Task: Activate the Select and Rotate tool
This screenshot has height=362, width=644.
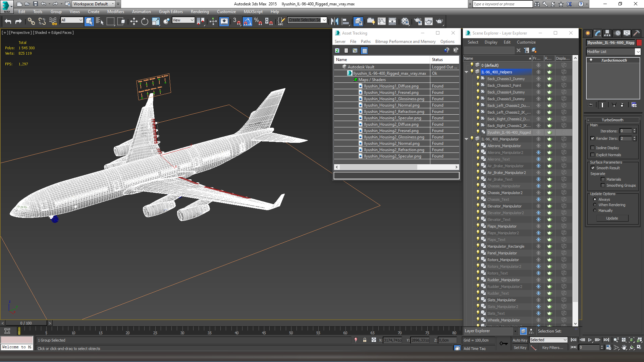Action: pyautogui.click(x=145, y=21)
